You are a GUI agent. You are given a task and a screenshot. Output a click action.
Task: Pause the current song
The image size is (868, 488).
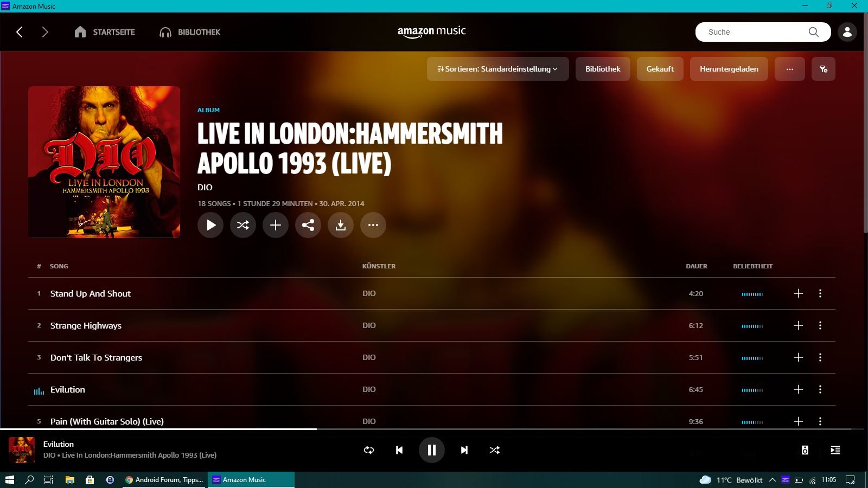tap(432, 450)
